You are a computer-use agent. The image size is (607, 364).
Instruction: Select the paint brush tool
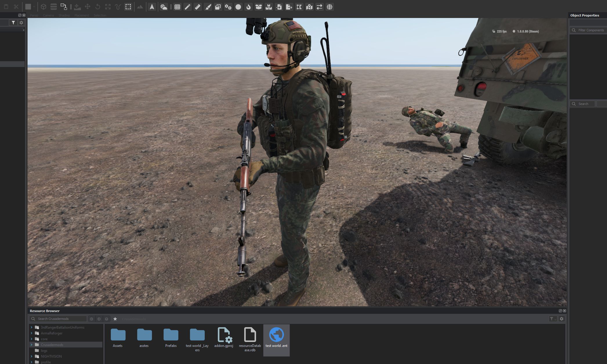click(x=208, y=7)
